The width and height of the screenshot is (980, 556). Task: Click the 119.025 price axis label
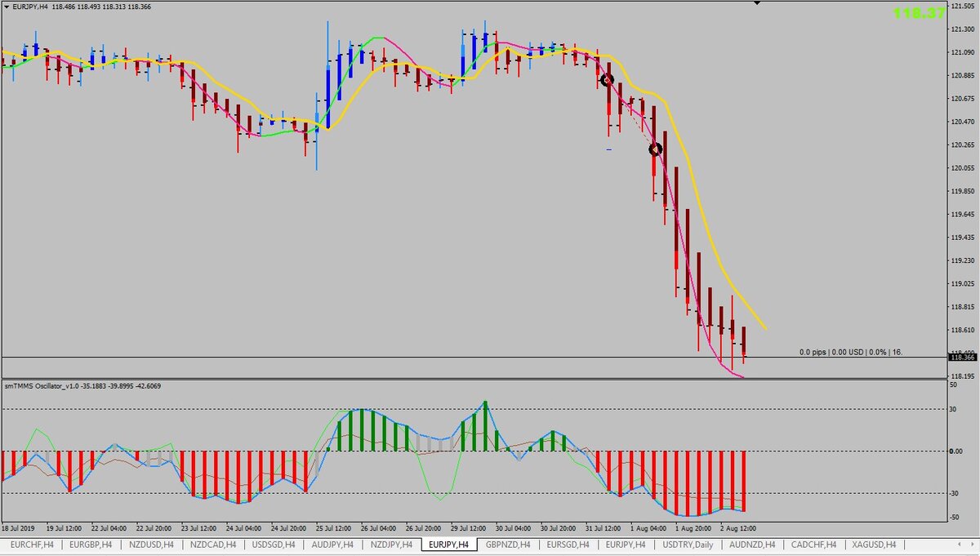pos(963,284)
